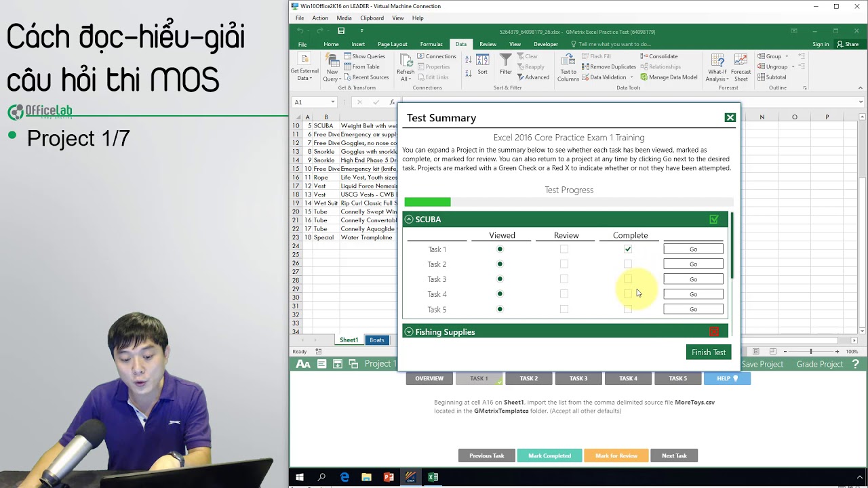Click the Refresh All icon
This screenshot has height=488, width=868.
[406, 66]
